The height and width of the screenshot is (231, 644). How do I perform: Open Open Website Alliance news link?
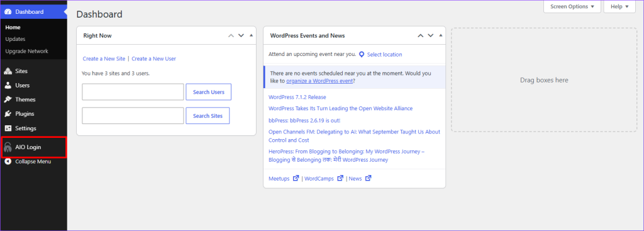pos(340,108)
